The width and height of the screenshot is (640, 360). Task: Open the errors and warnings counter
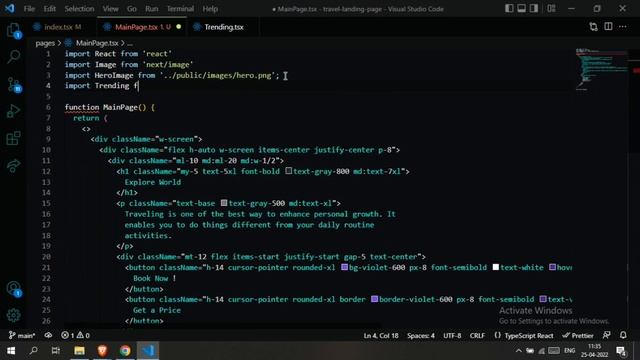(75, 336)
